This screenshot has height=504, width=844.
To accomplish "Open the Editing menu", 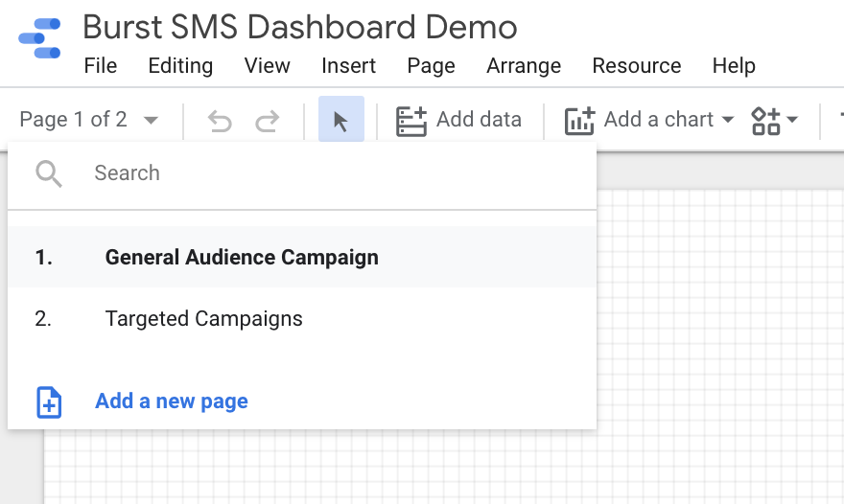I will click(180, 65).
